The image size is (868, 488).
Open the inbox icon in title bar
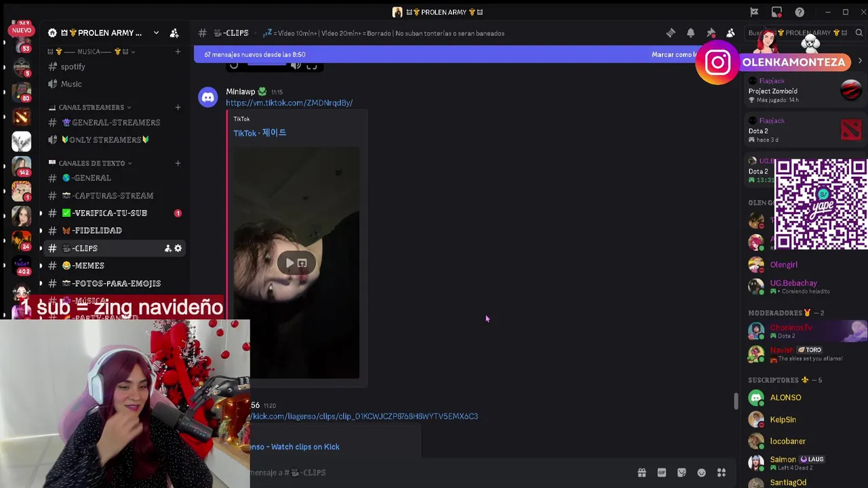[x=776, y=12]
